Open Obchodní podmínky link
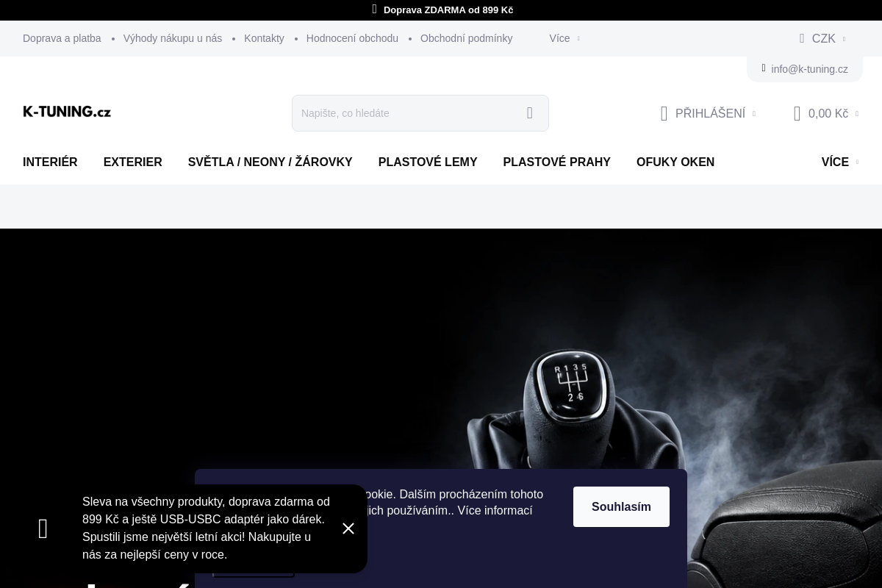Viewport: 882px width, 588px height. point(466,38)
